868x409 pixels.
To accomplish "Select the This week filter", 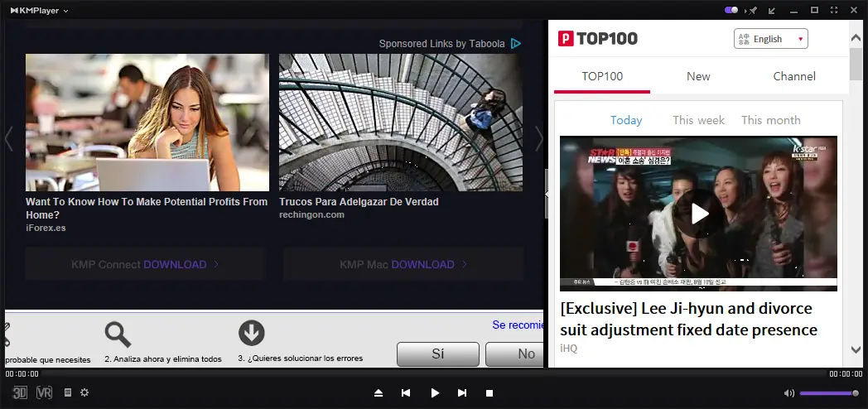I will (x=698, y=120).
